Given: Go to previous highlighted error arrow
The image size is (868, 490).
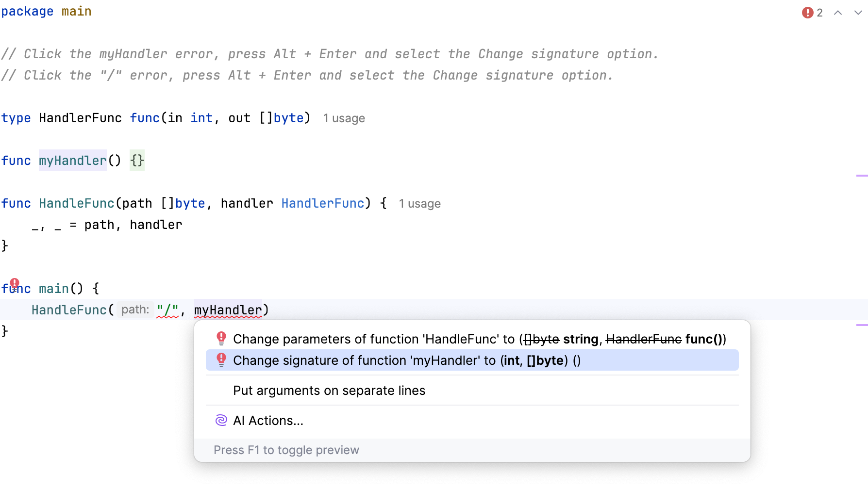Looking at the screenshot, I should tap(838, 13).
